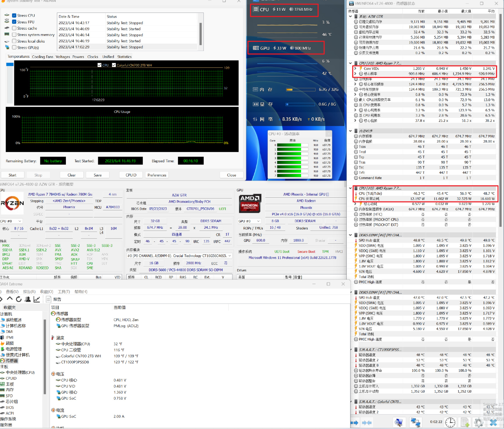
Task: Click the Ryzen logo in HWiNFO summary
Action: pyautogui.click(x=12, y=203)
